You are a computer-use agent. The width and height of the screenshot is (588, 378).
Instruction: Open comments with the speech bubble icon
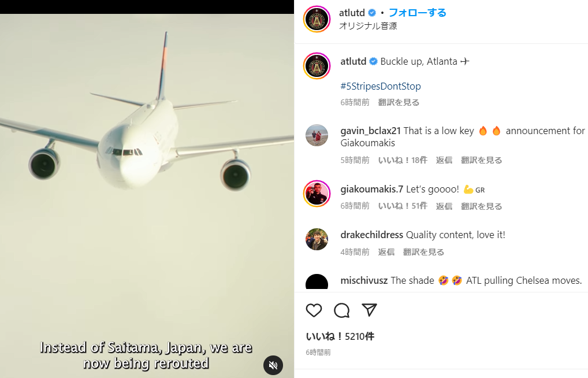pyautogui.click(x=341, y=310)
